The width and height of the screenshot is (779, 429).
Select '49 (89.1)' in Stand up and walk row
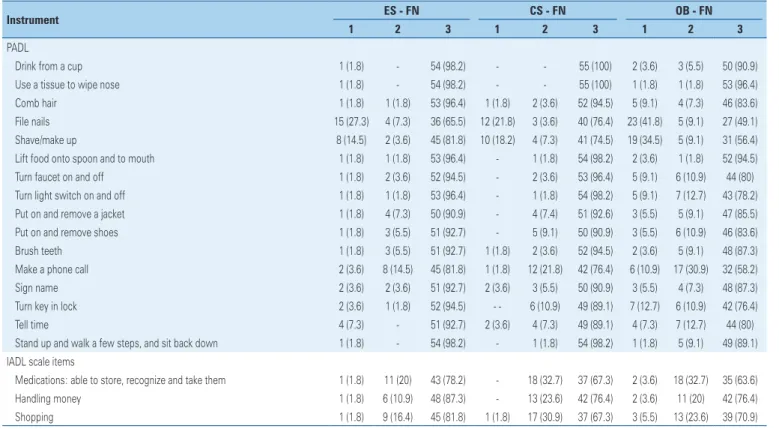pyautogui.click(x=740, y=343)
